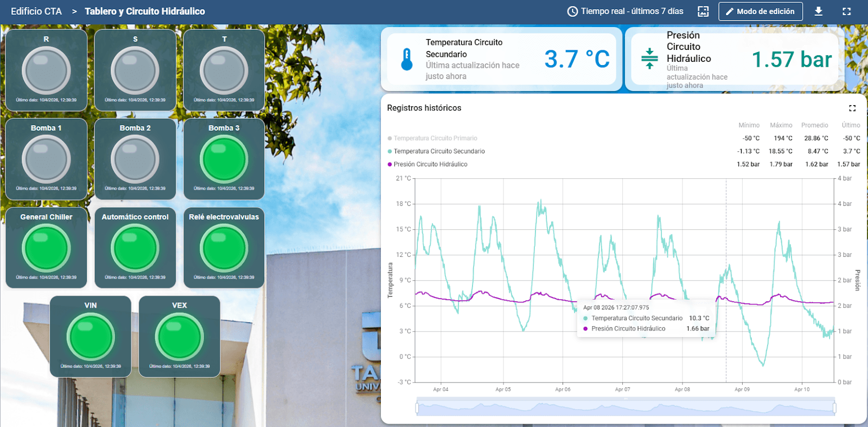Toggle Presión Circuito Hidráulico legend series
This screenshot has width=868, height=427.
click(x=427, y=164)
